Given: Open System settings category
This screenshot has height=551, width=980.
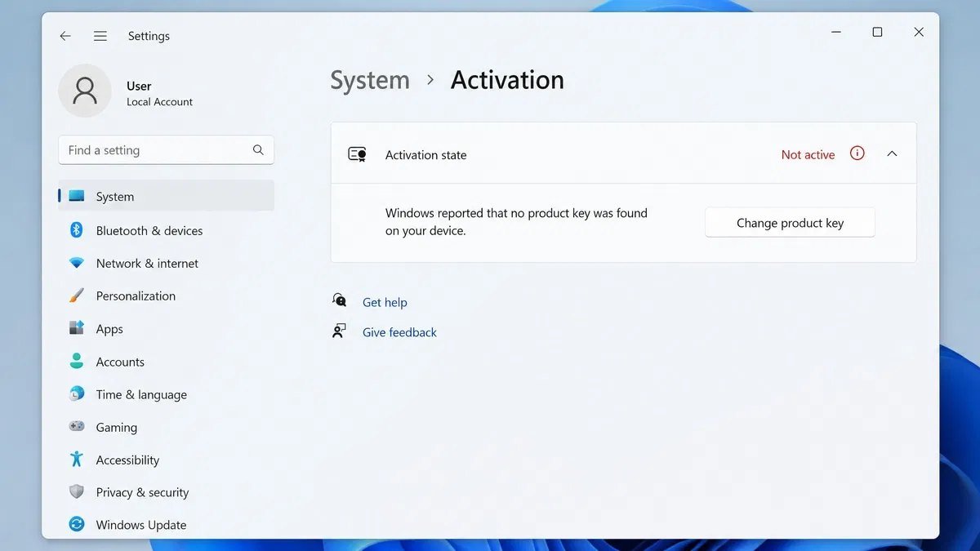Looking at the screenshot, I should tap(166, 196).
